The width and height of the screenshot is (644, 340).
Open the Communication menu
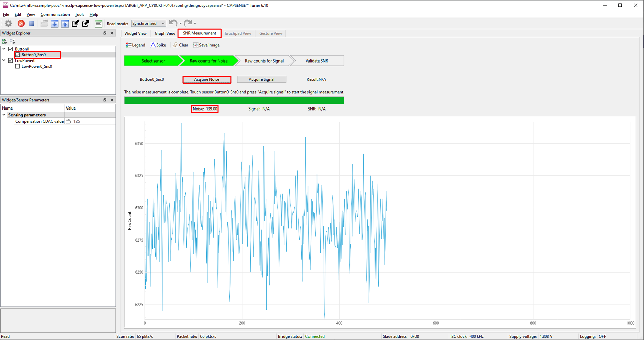point(55,14)
